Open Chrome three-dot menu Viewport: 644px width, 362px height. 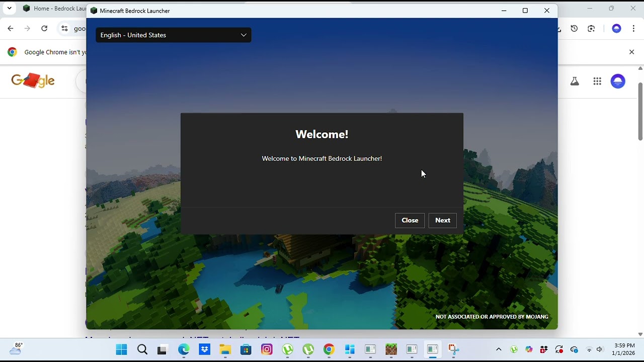tap(633, 29)
